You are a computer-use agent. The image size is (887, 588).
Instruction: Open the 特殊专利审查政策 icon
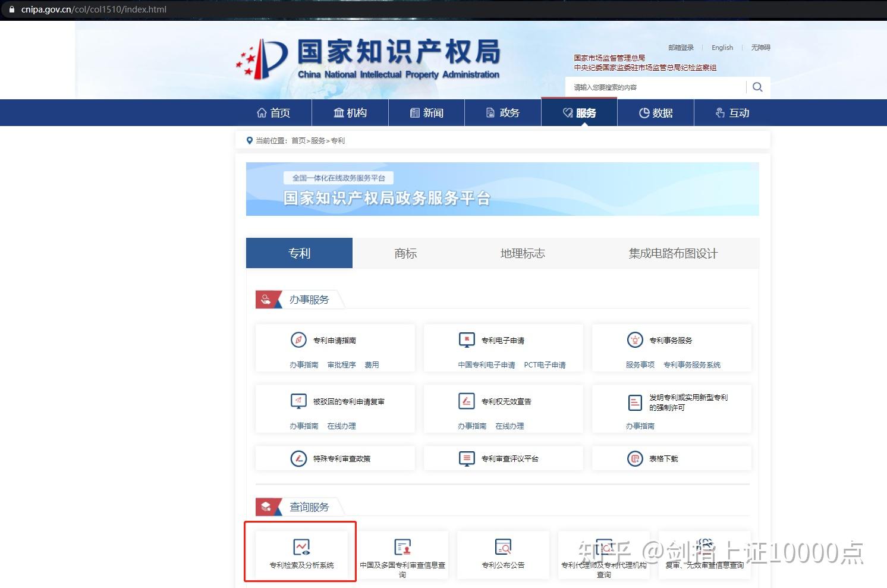point(298,458)
